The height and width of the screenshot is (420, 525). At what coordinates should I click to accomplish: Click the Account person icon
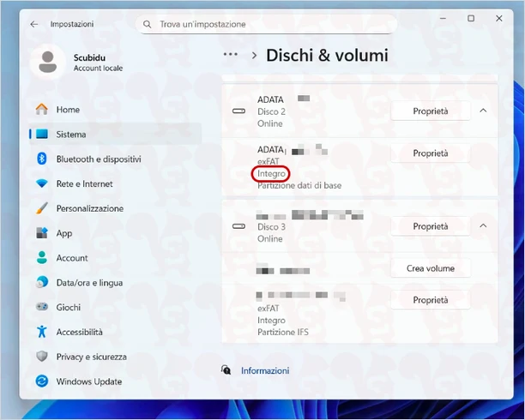tap(42, 258)
